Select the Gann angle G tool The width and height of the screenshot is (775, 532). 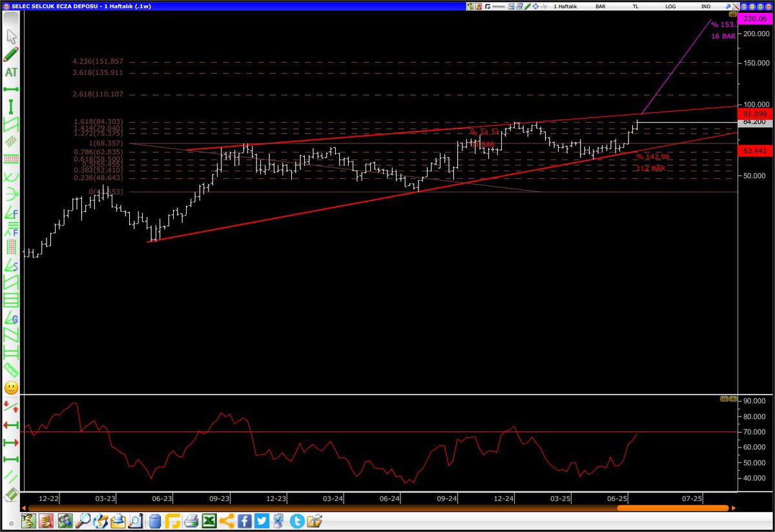point(11,318)
